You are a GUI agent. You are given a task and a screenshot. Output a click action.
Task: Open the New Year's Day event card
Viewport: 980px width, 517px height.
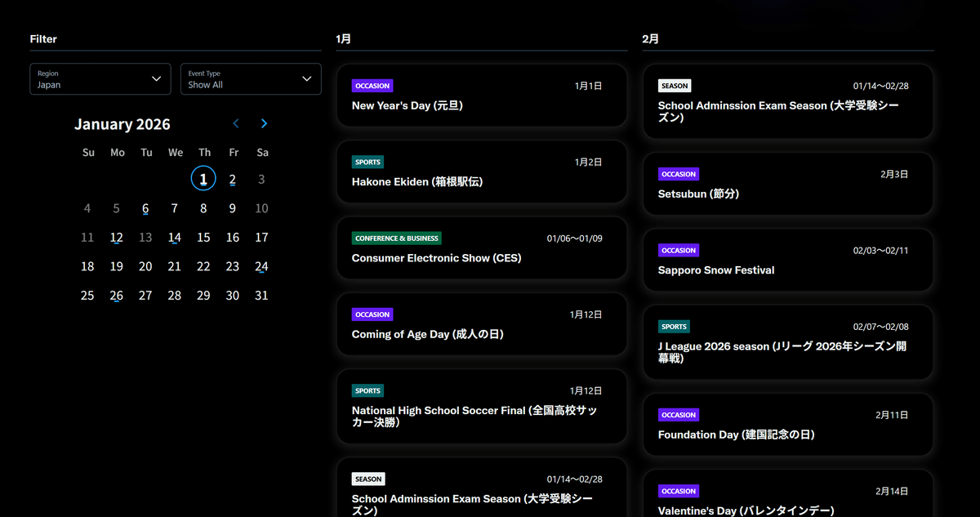(482, 96)
